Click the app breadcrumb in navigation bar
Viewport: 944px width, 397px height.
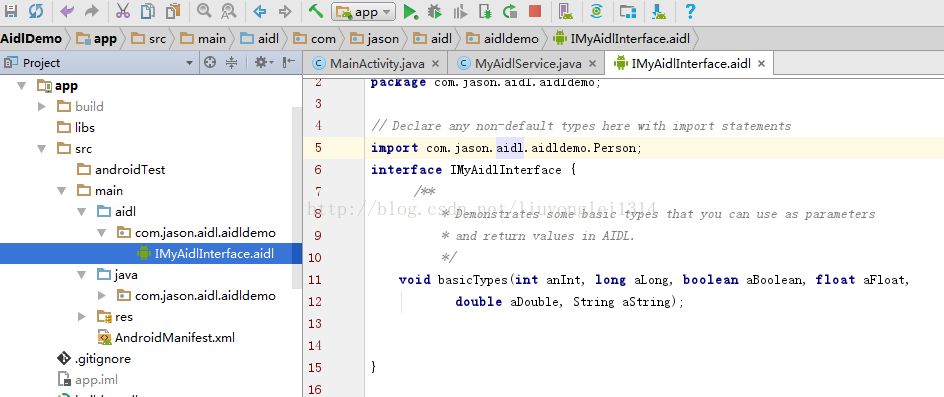(x=97, y=39)
